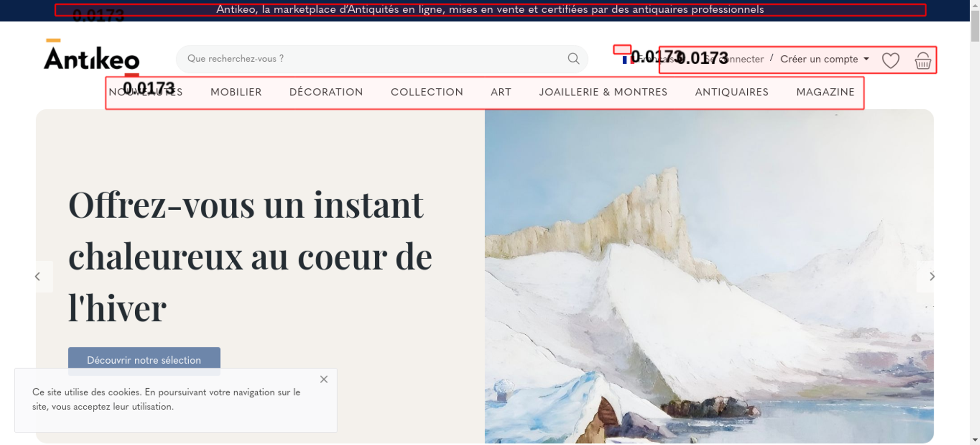Go to the Art category
Screen dimensions: 980x445
501,92
